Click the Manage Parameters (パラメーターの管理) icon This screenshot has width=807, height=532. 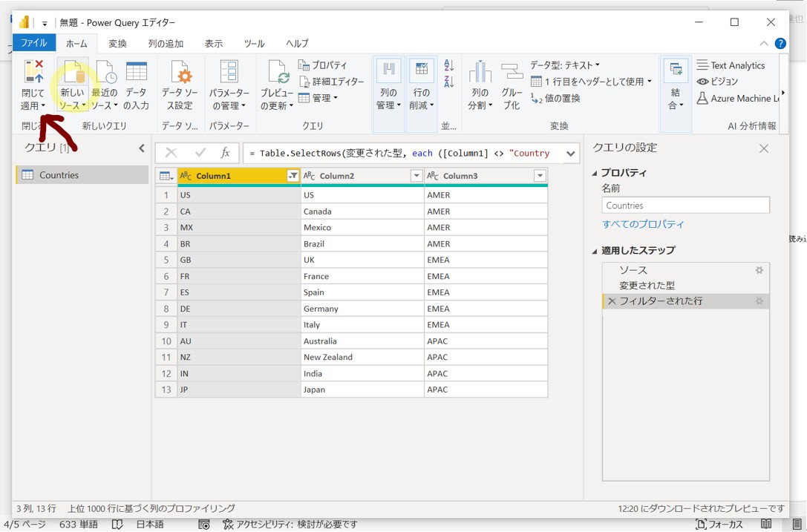coord(229,71)
